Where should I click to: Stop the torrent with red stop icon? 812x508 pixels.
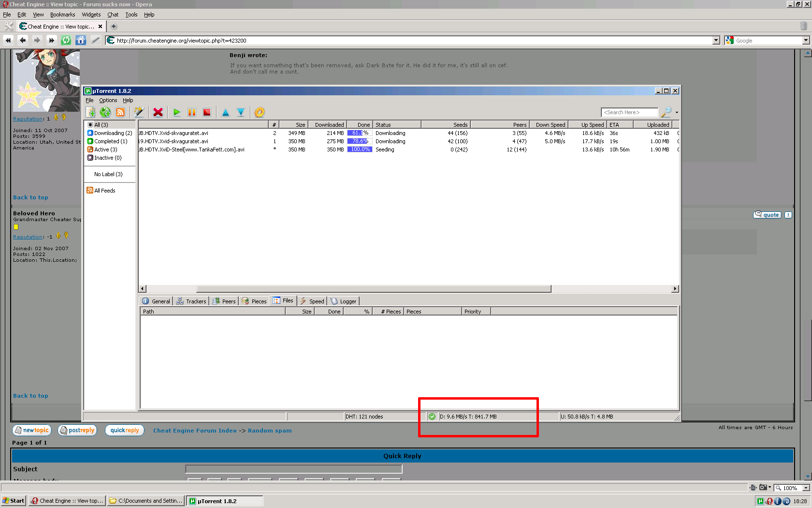(207, 112)
